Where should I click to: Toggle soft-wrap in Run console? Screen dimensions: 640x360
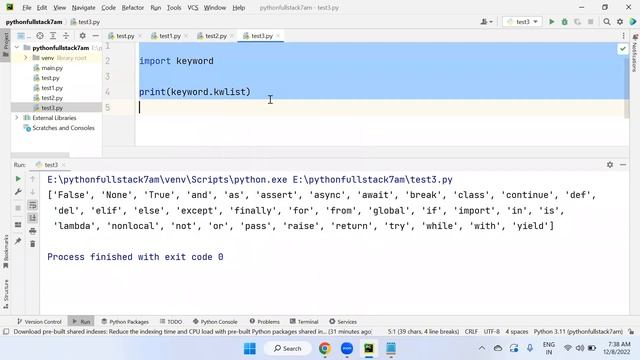33,205
